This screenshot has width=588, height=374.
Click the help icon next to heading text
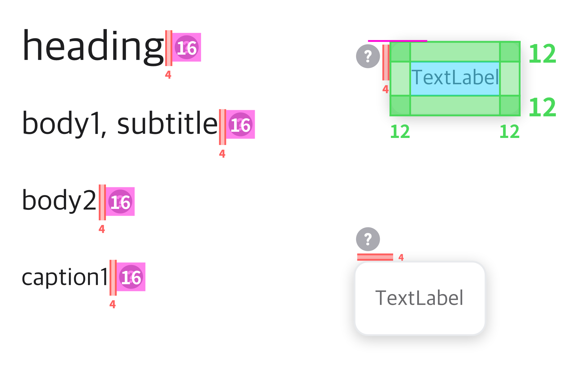tap(187, 48)
